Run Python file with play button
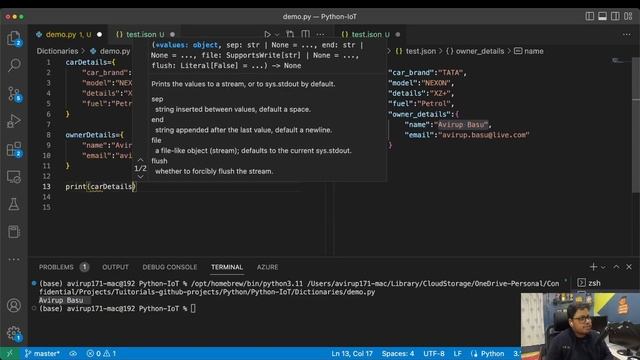The width and height of the screenshot is (640, 360). tap(267, 34)
